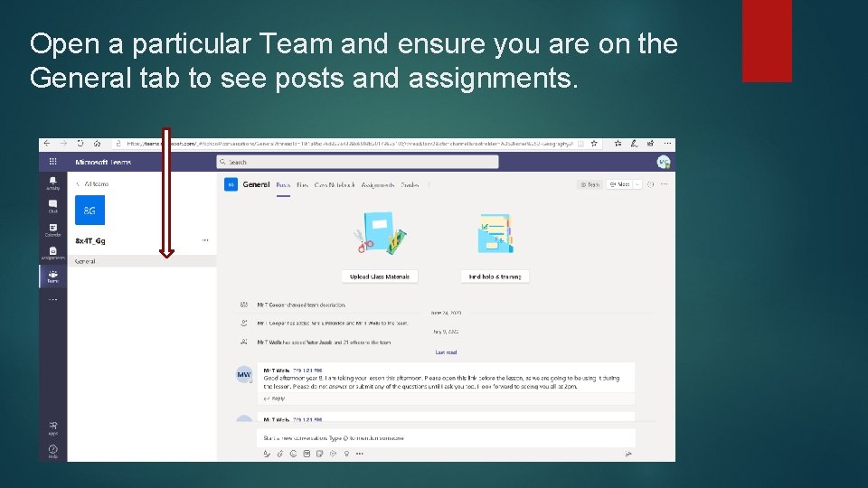This screenshot has height=488, width=868.
Task: Send the message with the send arrow
Action: tap(628, 454)
